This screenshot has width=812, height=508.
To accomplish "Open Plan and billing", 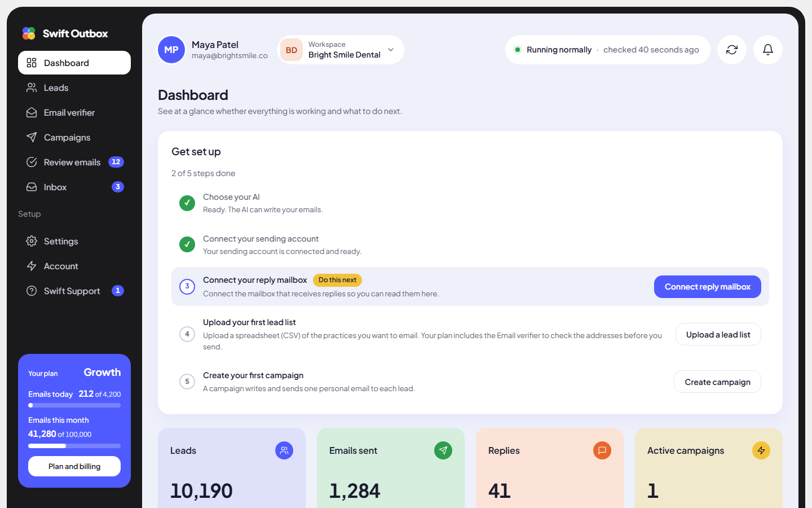I will 74,466.
